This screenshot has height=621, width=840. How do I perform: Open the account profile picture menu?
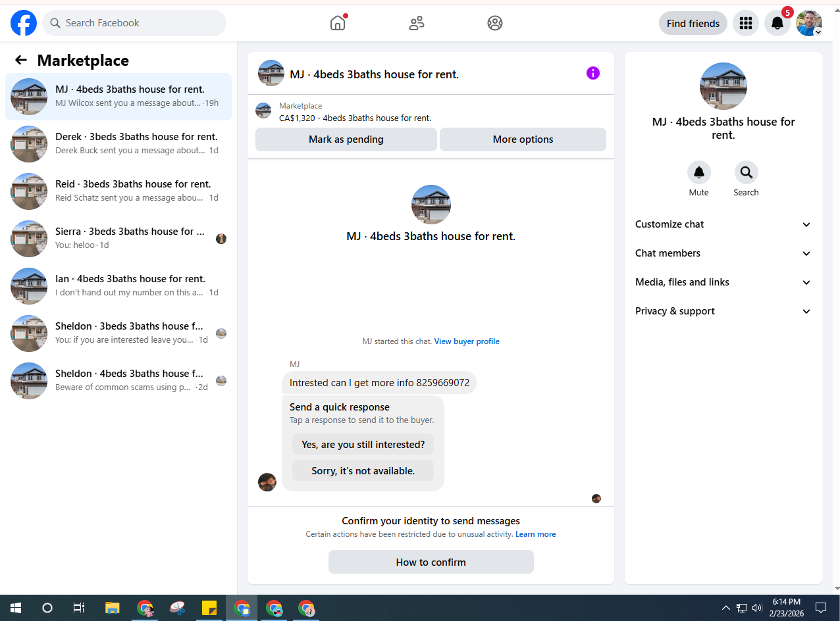809,23
